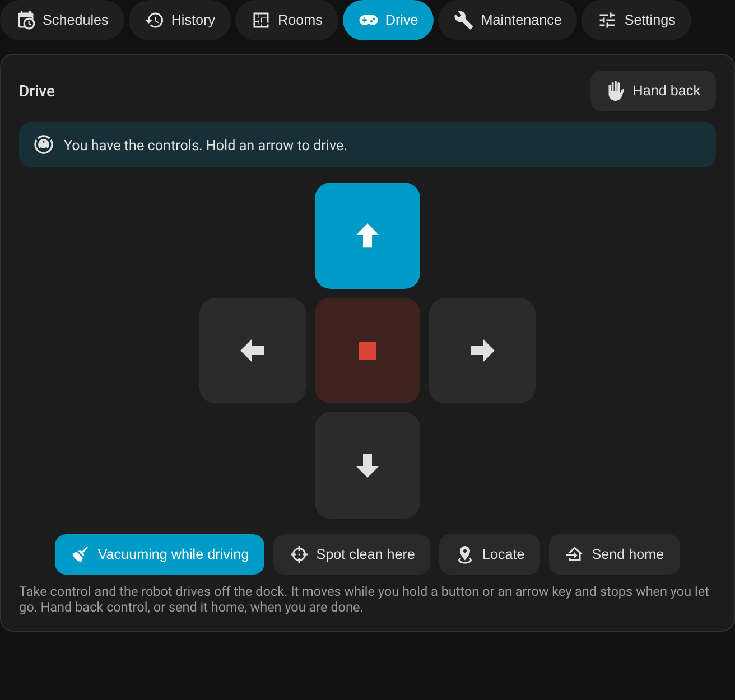Toggle Vacuuming while driving

point(160,554)
